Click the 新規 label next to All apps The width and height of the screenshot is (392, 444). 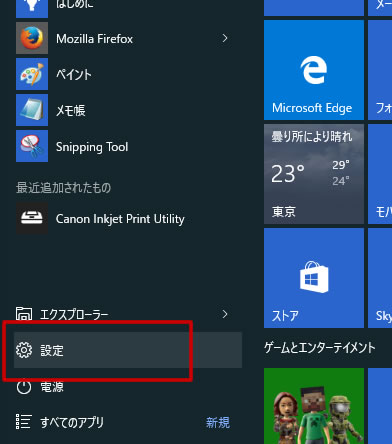click(x=218, y=423)
